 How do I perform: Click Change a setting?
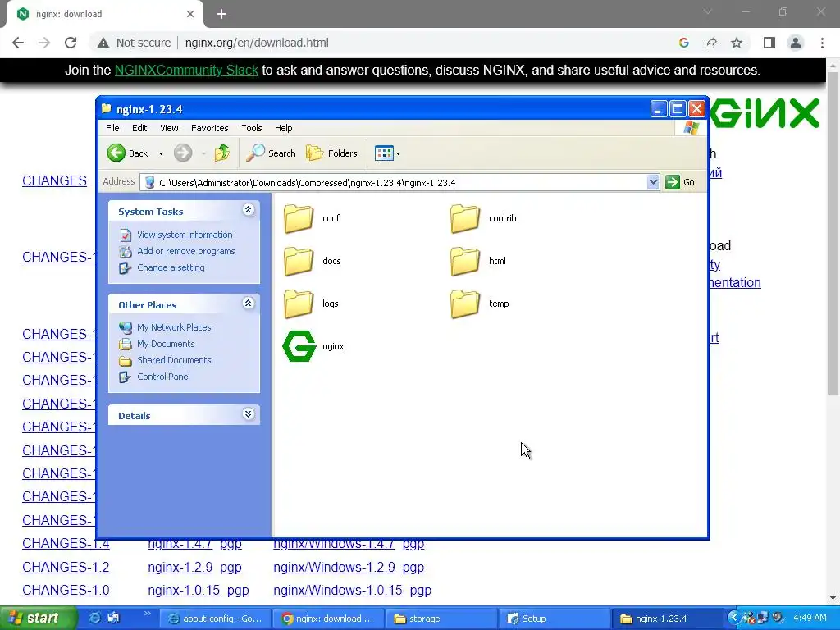click(x=171, y=267)
